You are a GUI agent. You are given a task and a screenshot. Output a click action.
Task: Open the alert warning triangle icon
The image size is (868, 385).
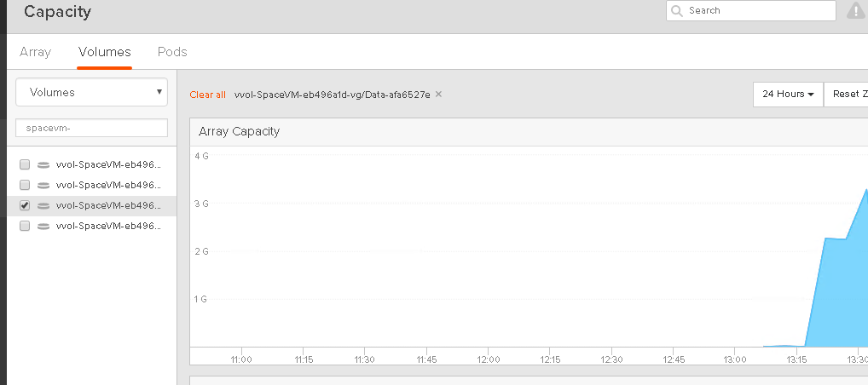[855, 11]
